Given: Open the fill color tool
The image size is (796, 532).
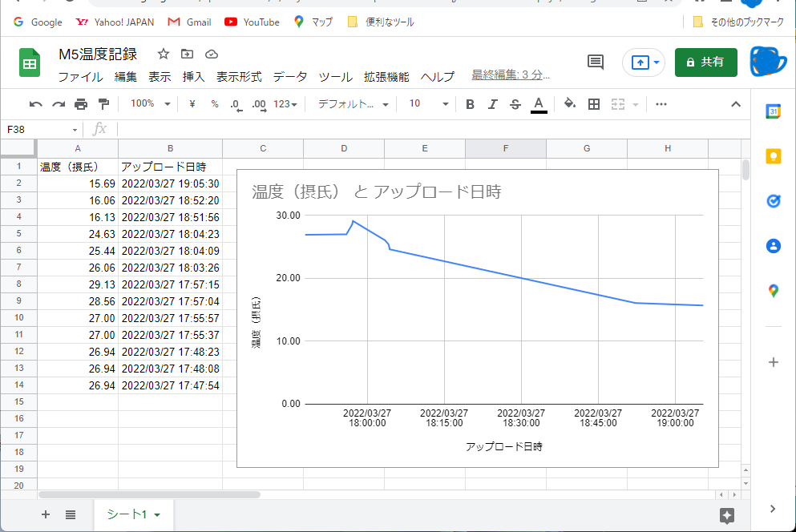Looking at the screenshot, I should point(569,103).
